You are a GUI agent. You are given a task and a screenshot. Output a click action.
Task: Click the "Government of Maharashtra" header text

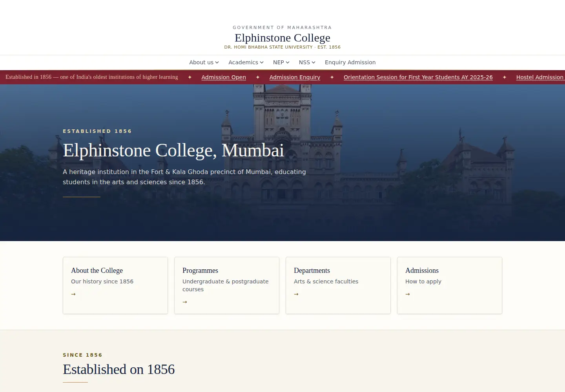[x=282, y=27]
